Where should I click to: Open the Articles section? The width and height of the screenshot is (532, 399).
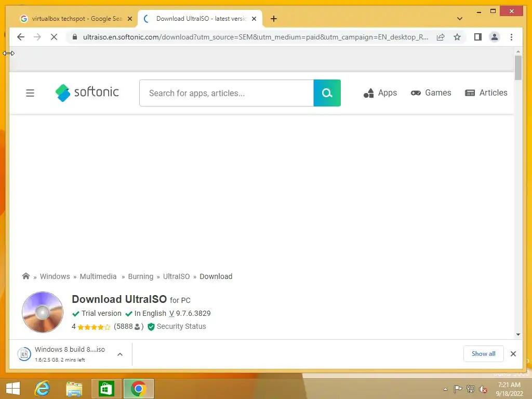(486, 92)
